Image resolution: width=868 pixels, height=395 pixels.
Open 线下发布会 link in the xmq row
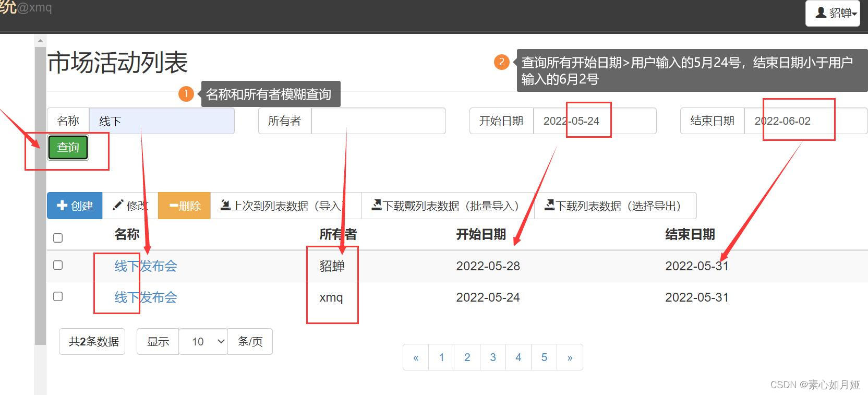click(x=146, y=297)
